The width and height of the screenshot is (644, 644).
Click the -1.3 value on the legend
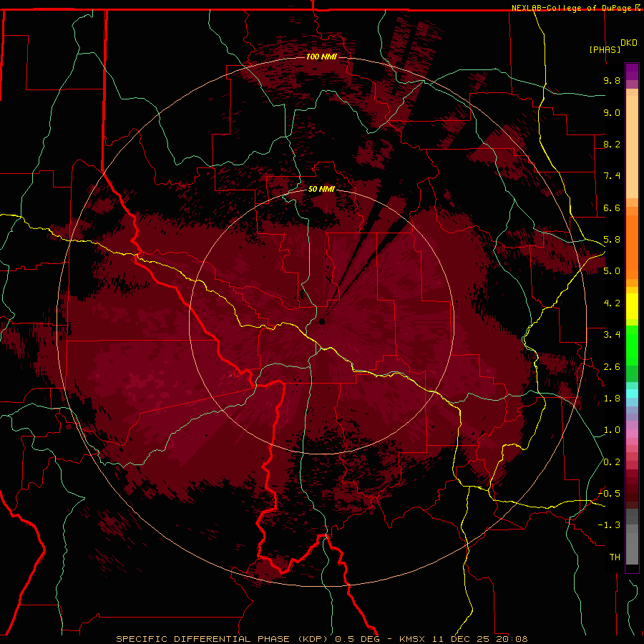[x=609, y=526]
